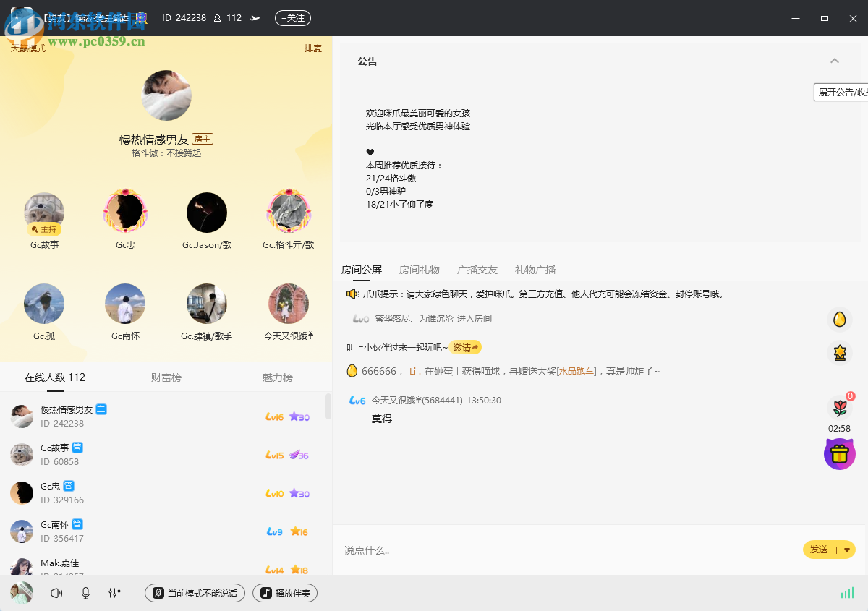
Task: Switch to the 财富榜 leaderboard tab
Action: coord(166,377)
